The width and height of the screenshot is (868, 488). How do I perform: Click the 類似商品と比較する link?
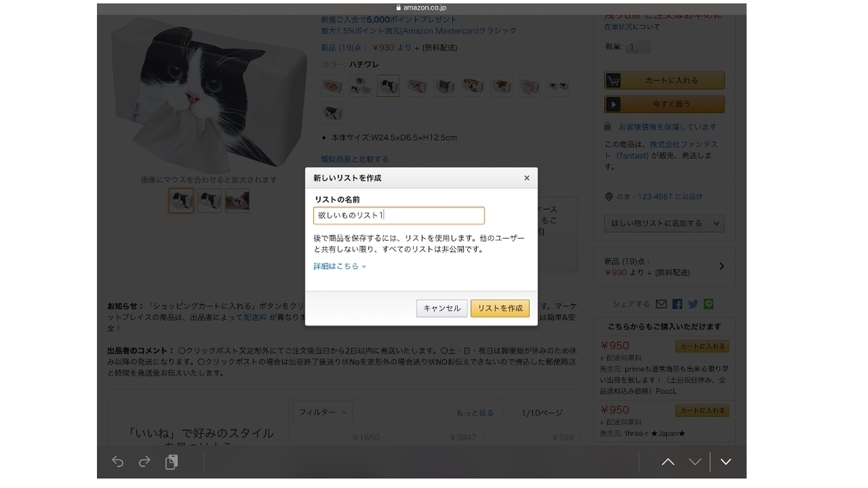[x=355, y=159]
